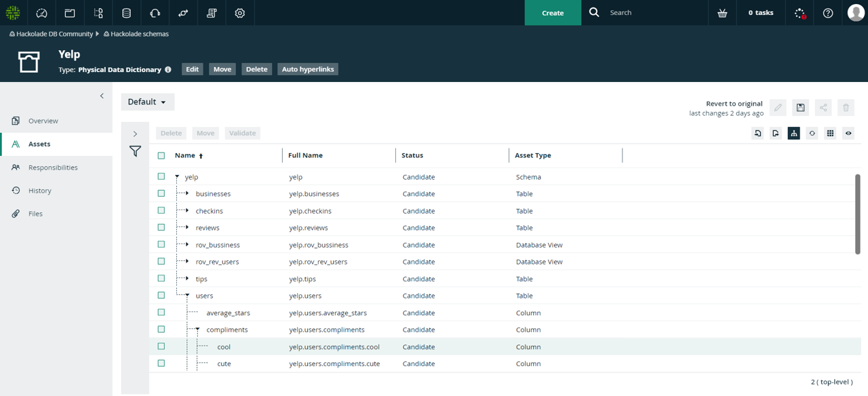Check the checkbox next to the yelp schema row
Viewport: 868px width, 396px height.
[161, 176]
